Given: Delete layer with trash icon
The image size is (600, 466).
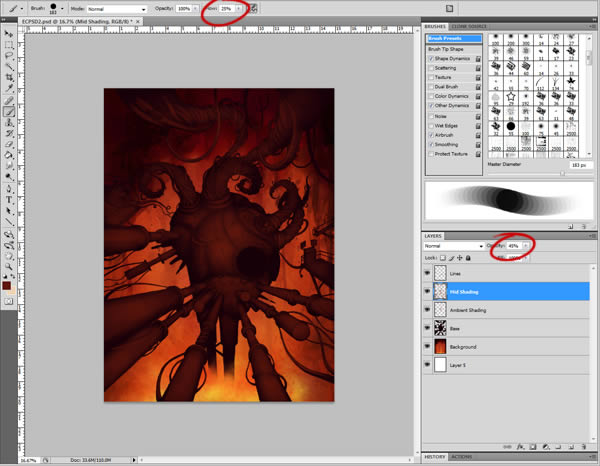Looking at the screenshot, I should 584,446.
